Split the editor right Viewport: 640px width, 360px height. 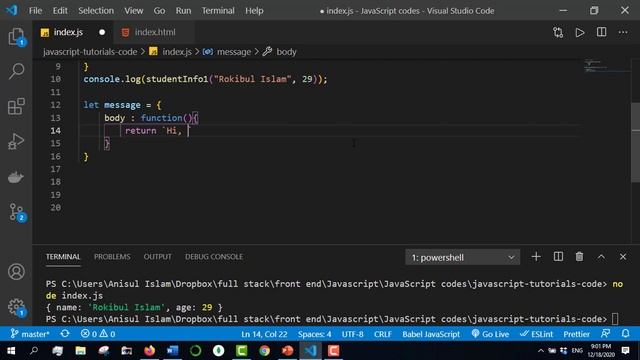click(601, 32)
